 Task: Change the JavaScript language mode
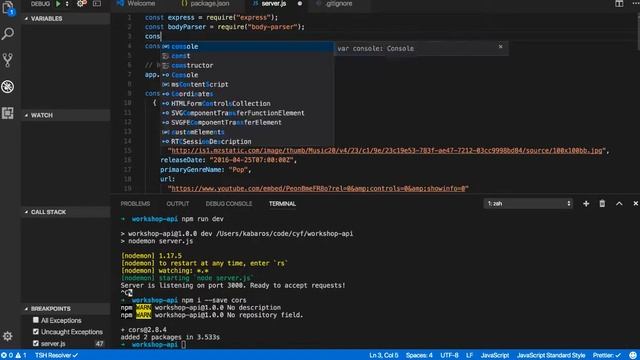pos(495,356)
